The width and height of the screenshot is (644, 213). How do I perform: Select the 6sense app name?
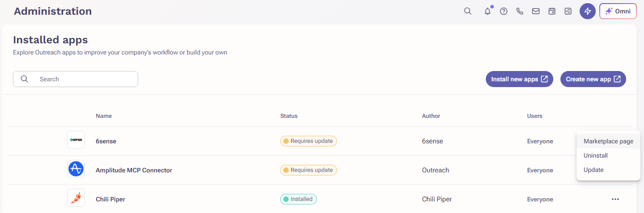point(106,141)
